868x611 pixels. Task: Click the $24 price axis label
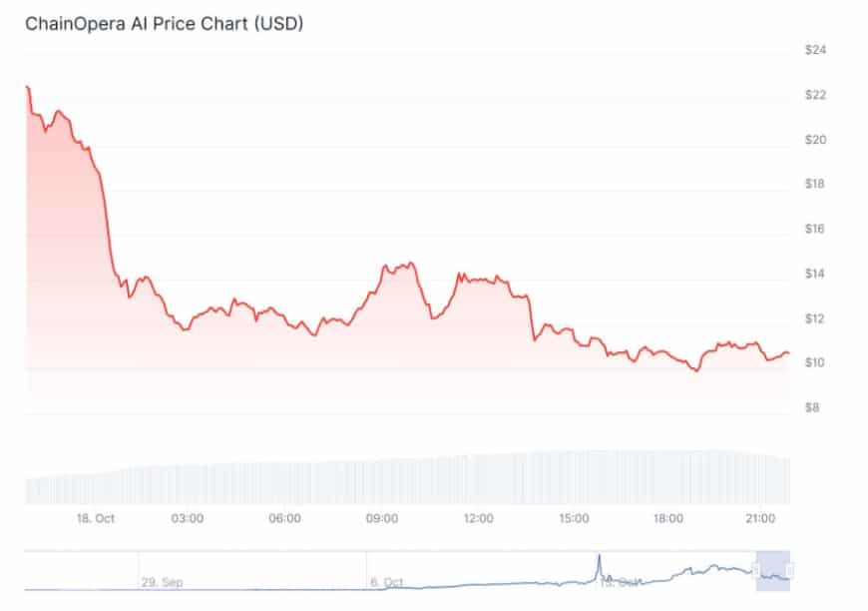click(816, 50)
